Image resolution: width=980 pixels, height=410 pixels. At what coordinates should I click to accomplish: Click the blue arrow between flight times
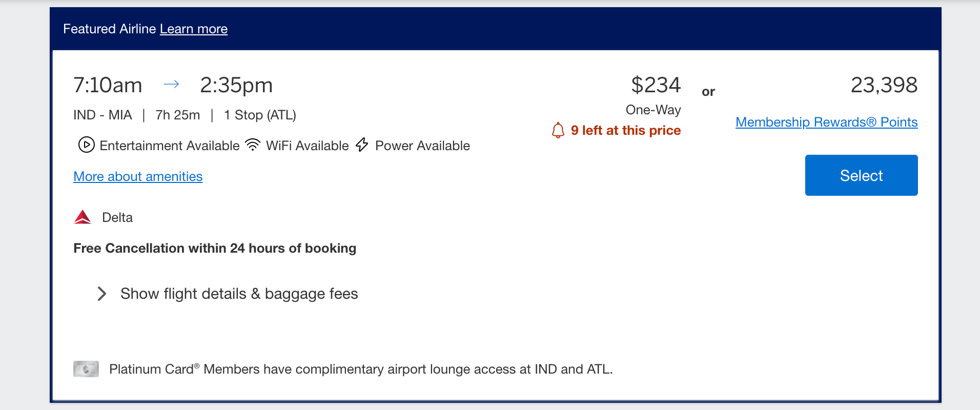click(172, 85)
